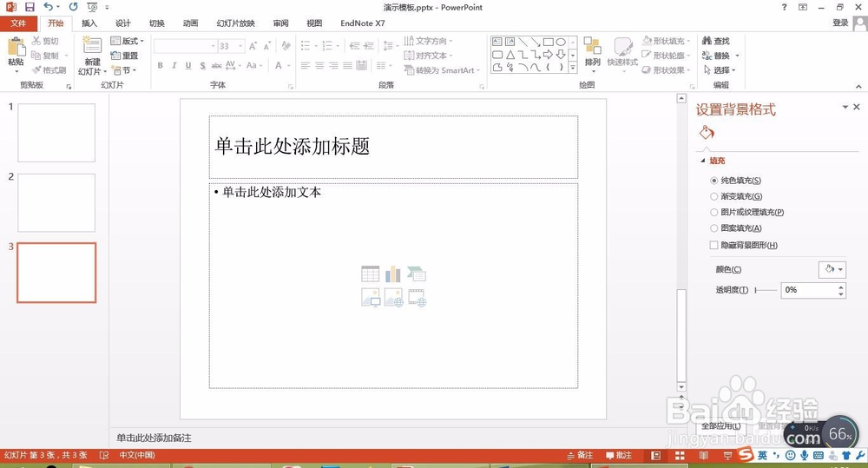Viewport: 868px width, 468px height.
Task: Open the 节 section dropdown
Action: click(124, 70)
